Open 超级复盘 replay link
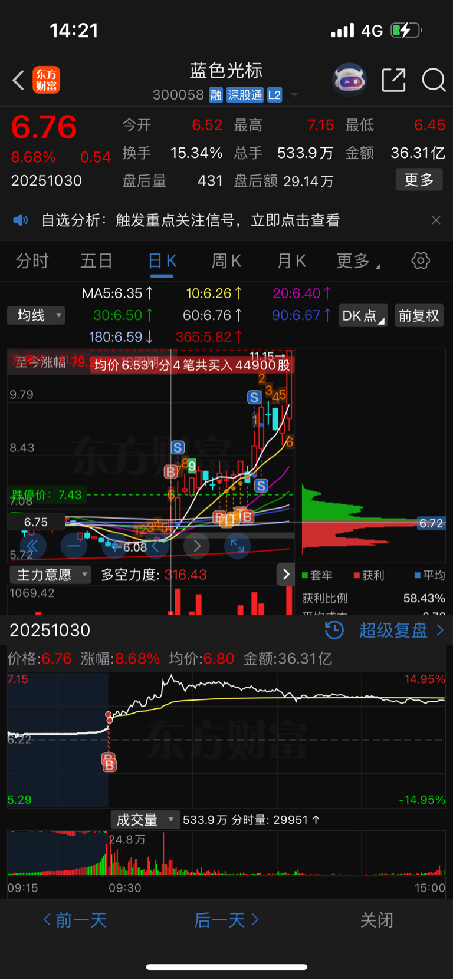This screenshot has width=453, height=980. [x=402, y=630]
